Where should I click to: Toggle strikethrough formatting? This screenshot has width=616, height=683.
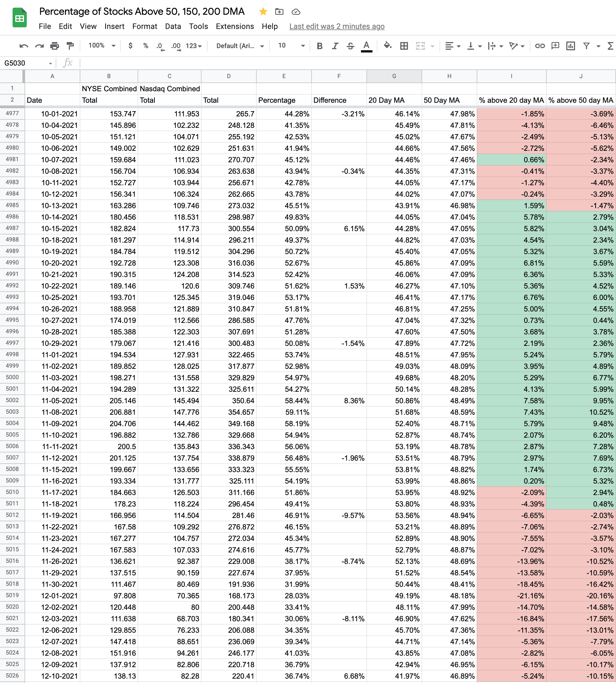(x=351, y=46)
